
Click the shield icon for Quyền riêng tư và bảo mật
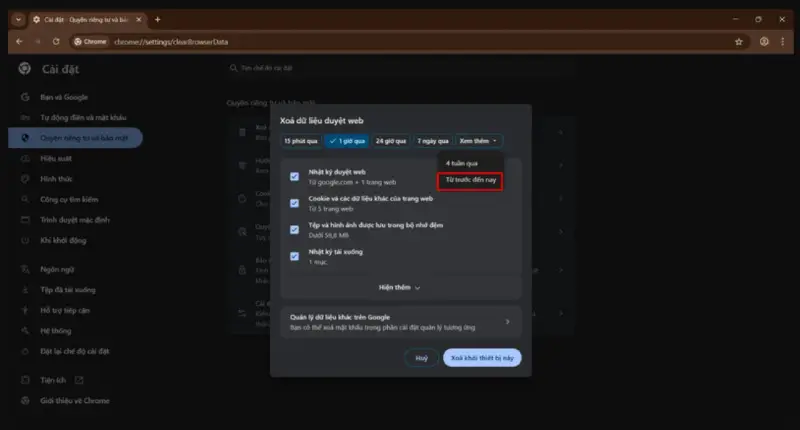click(x=24, y=138)
